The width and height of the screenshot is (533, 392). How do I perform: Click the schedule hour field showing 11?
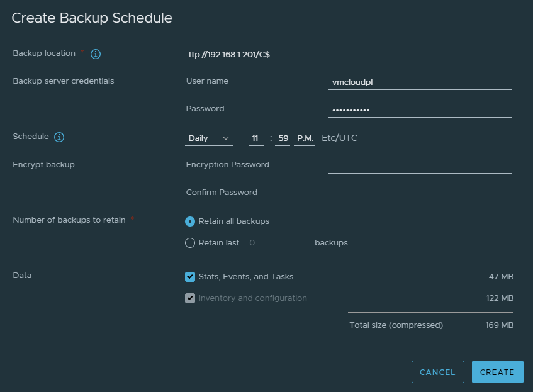coord(255,138)
